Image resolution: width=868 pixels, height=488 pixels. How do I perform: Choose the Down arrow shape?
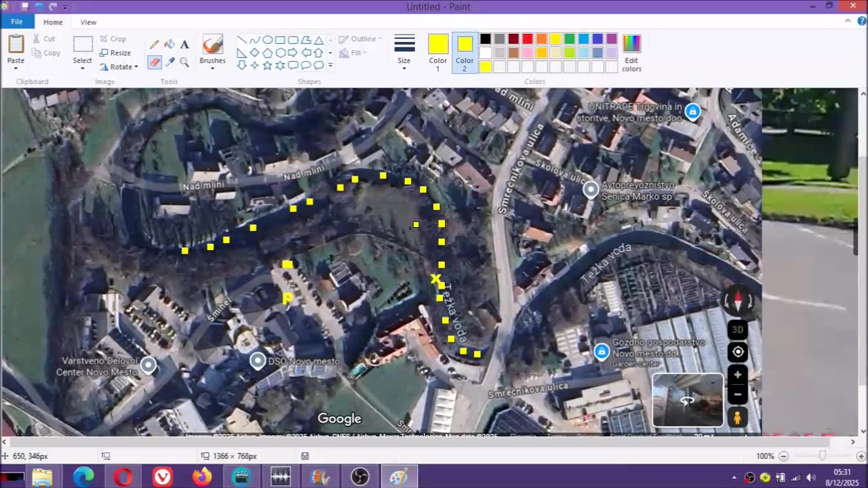coord(241,66)
